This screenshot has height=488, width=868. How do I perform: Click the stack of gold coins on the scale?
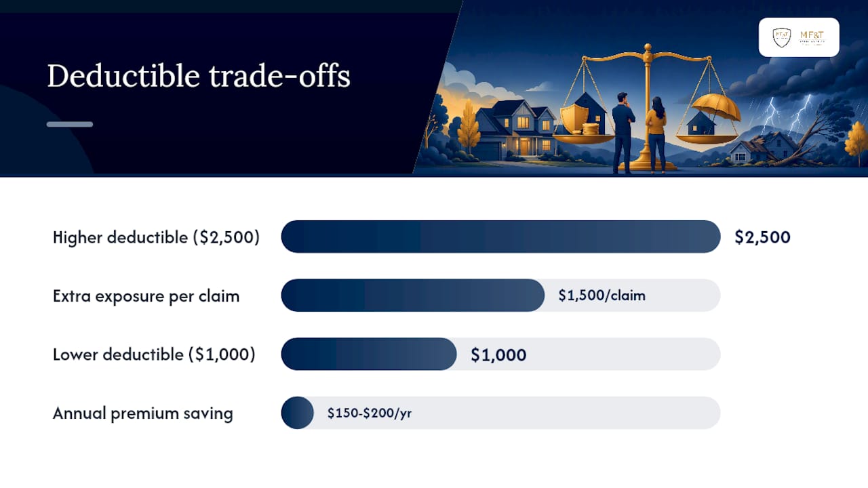pos(591,129)
